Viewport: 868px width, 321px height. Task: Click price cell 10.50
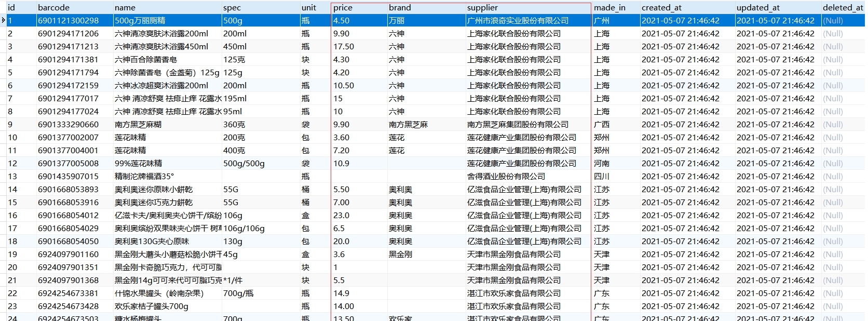point(359,85)
